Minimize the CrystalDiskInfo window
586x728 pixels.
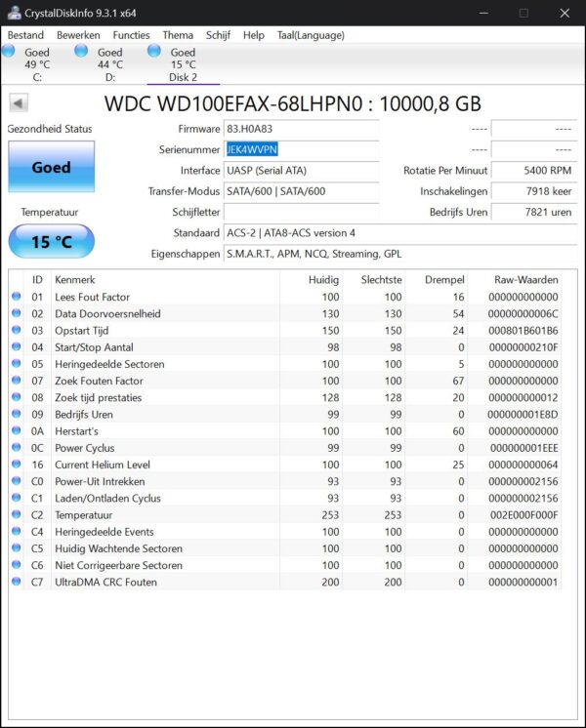(x=483, y=13)
